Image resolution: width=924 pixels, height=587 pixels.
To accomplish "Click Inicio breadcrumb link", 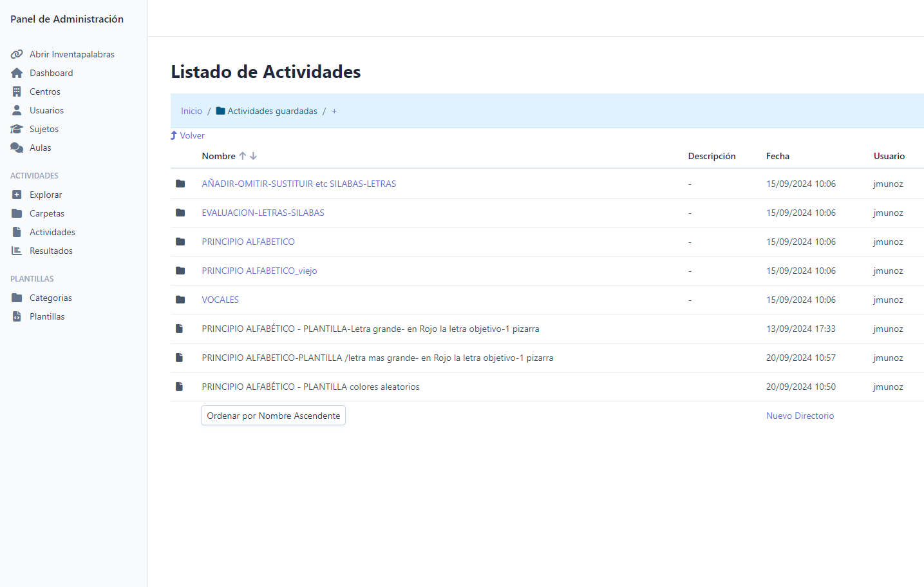I will click(x=191, y=111).
